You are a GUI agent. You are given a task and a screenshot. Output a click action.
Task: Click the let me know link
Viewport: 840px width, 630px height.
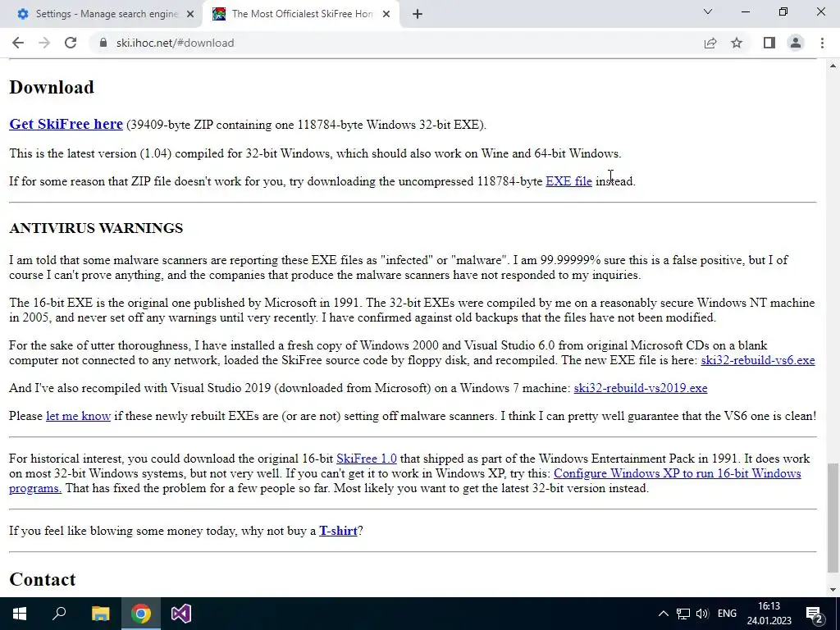click(x=78, y=416)
